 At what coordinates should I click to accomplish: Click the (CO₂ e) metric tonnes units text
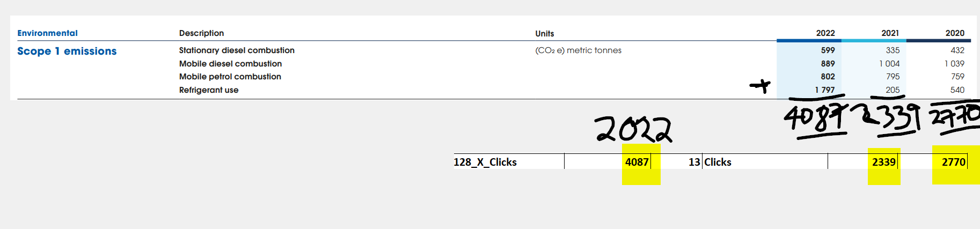point(578,50)
